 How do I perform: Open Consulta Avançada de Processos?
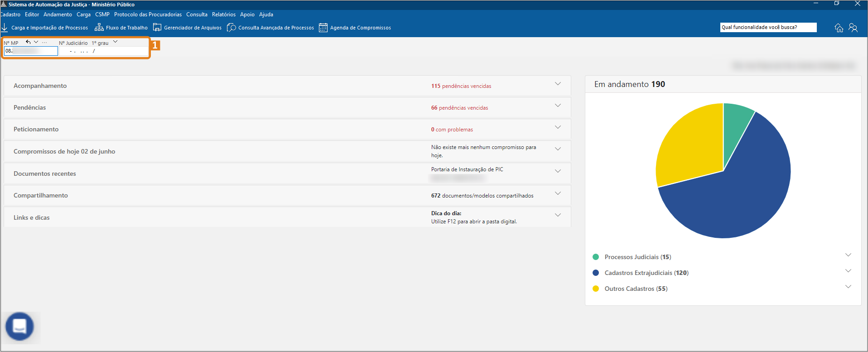[x=270, y=28]
